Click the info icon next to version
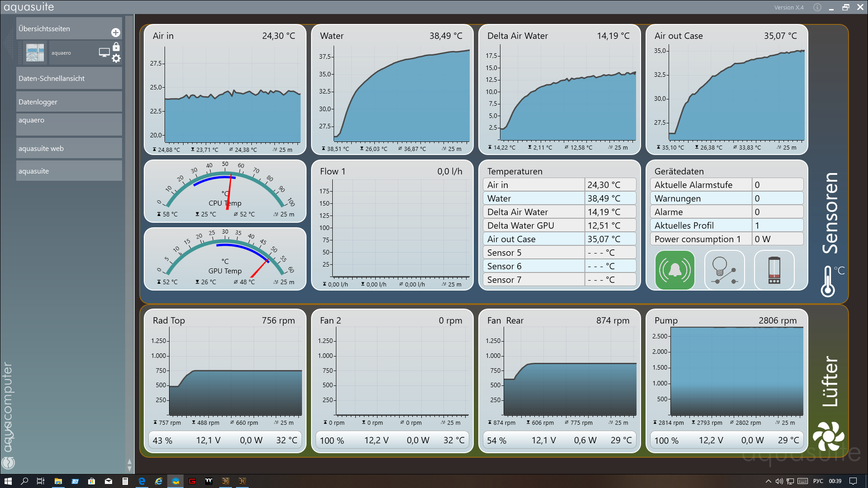 click(x=817, y=7)
